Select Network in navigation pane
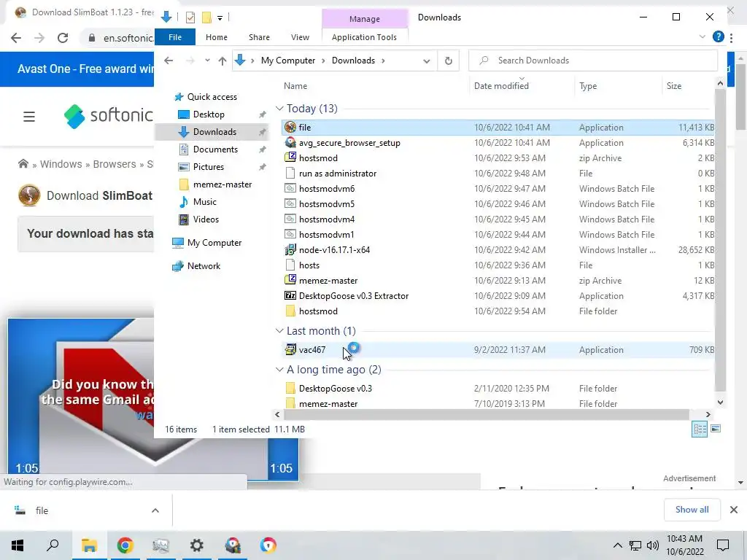The width and height of the screenshot is (747, 560). [204, 266]
